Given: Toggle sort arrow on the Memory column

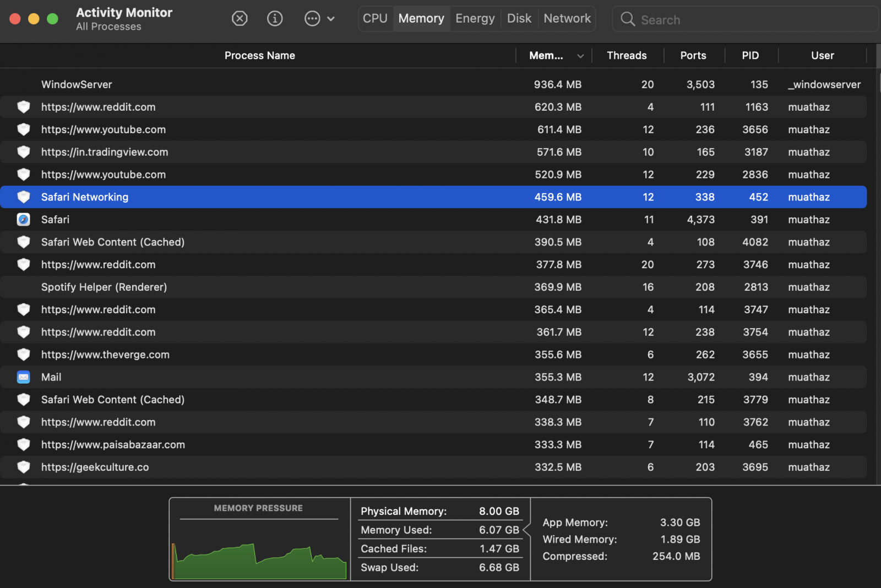Looking at the screenshot, I should [x=580, y=56].
